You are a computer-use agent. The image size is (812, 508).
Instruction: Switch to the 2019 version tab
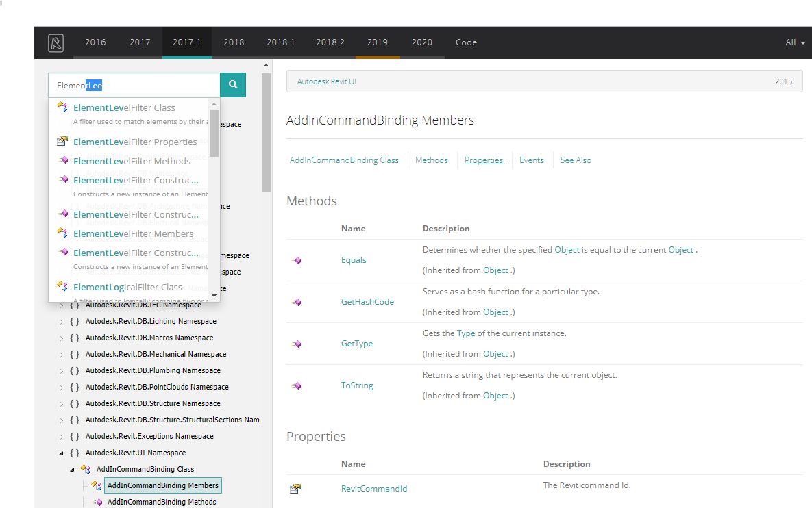(377, 42)
